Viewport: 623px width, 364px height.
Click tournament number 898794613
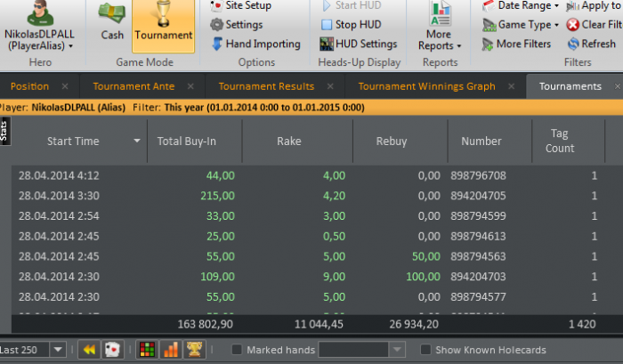tap(478, 236)
